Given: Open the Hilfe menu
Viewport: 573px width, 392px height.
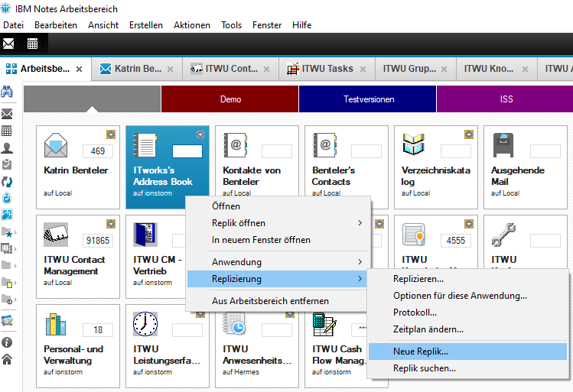Looking at the screenshot, I should (302, 24).
